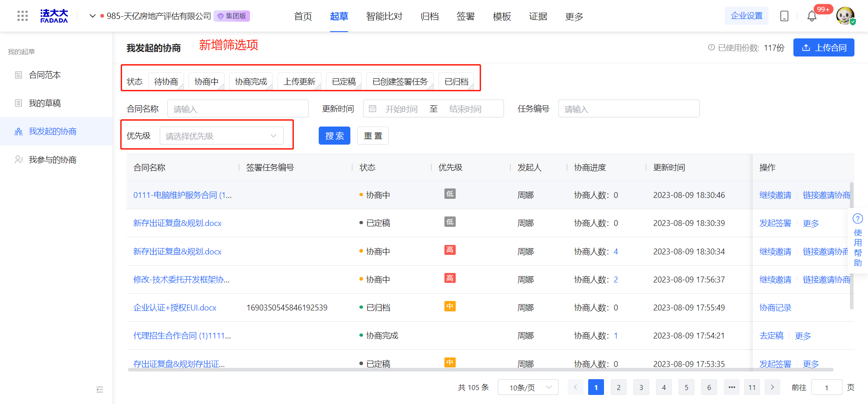The image size is (868, 404).
Task: Click the 上传合同 button
Action: [824, 47]
